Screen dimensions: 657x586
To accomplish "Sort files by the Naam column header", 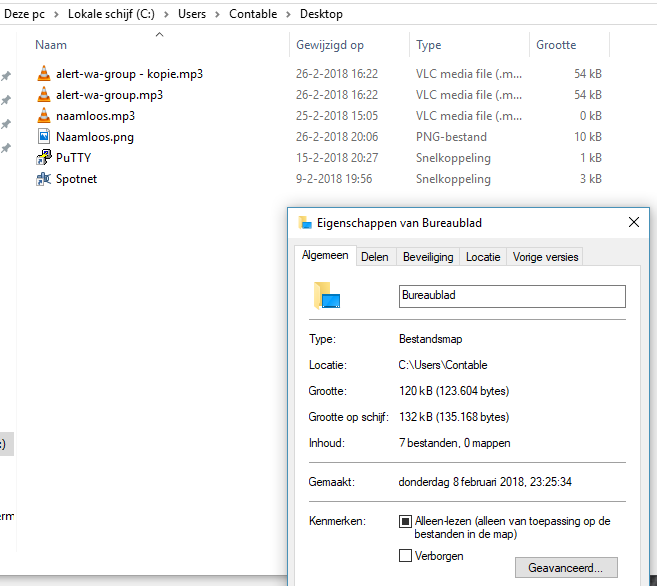I will pyautogui.click(x=51, y=45).
